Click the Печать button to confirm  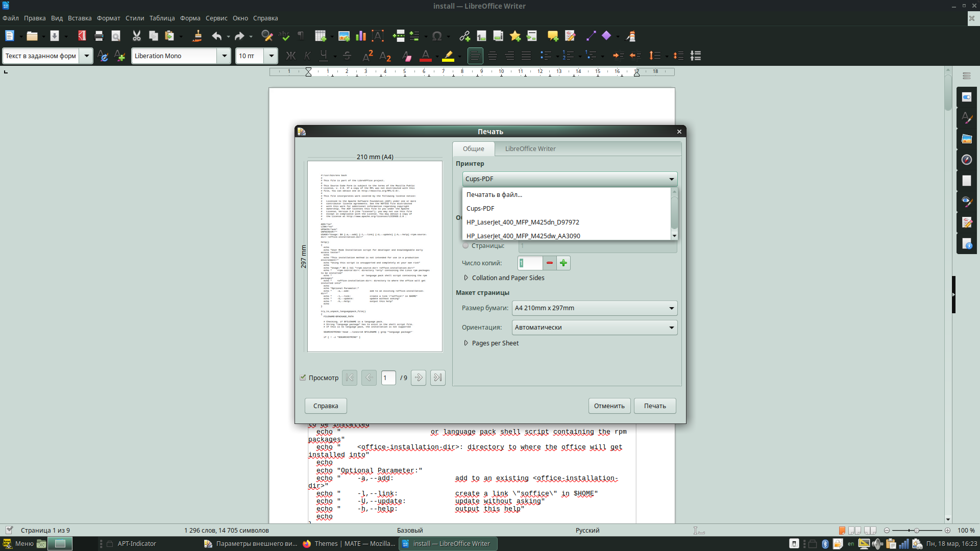(654, 406)
